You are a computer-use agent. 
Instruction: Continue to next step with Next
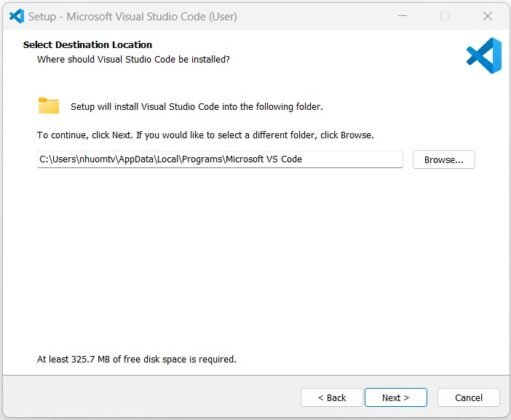pos(396,398)
